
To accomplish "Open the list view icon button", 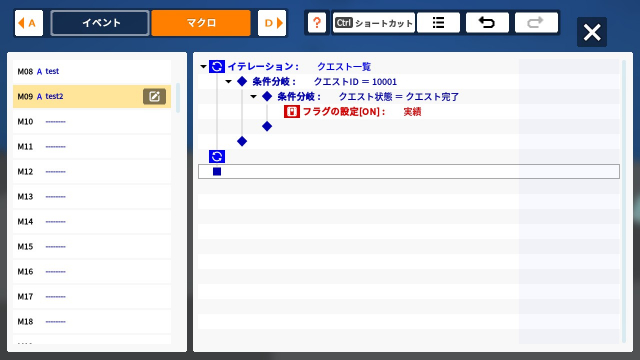I will [438, 22].
